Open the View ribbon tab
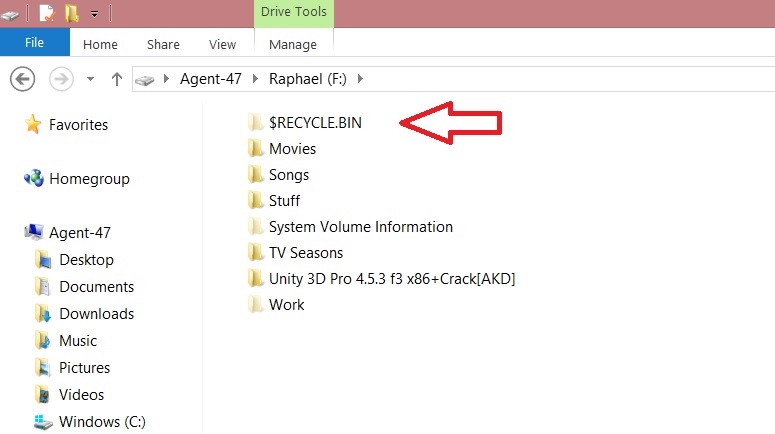The width and height of the screenshot is (775, 434). [222, 44]
